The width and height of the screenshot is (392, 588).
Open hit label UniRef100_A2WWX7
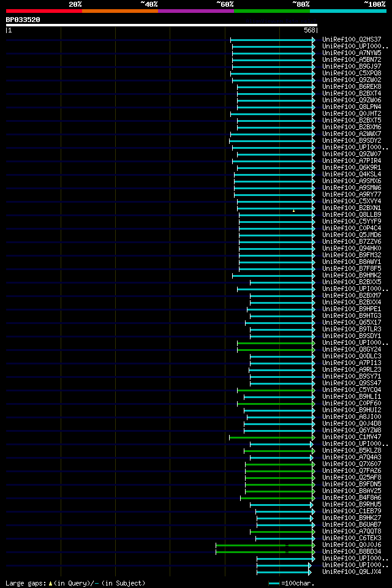[352, 134]
